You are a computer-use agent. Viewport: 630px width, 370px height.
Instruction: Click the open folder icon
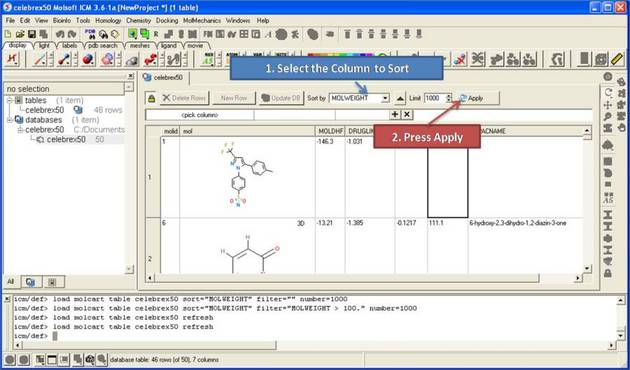pos(19,34)
